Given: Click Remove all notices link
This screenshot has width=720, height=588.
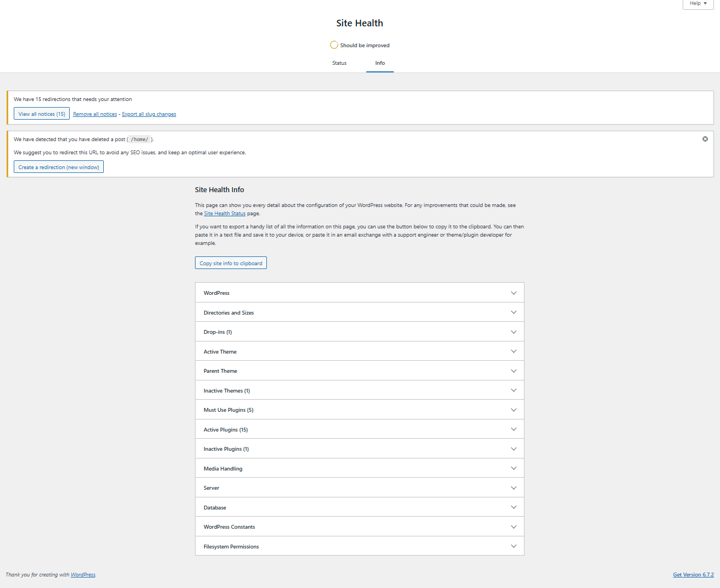Looking at the screenshot, I should point(95,114).
